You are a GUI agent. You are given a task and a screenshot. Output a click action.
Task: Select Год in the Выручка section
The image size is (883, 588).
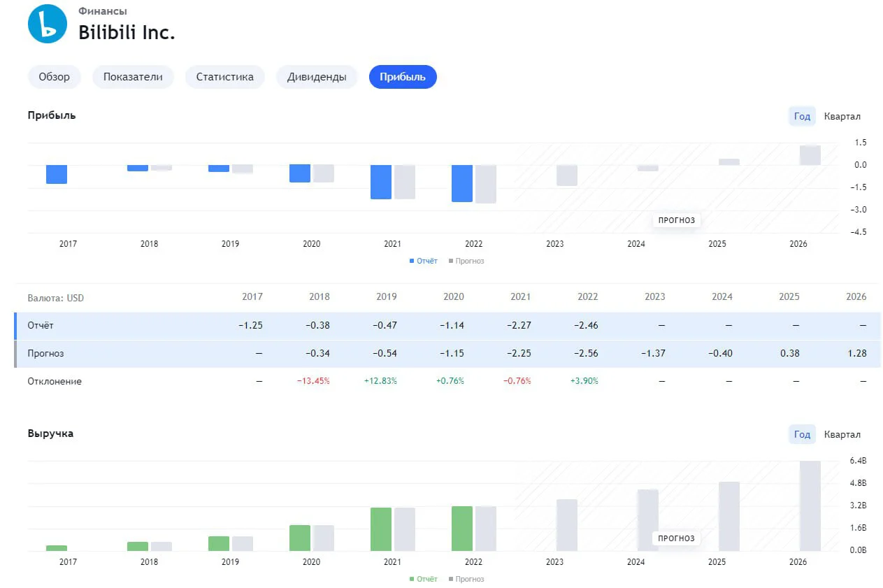pyautogui.click(x=802, y=434)
